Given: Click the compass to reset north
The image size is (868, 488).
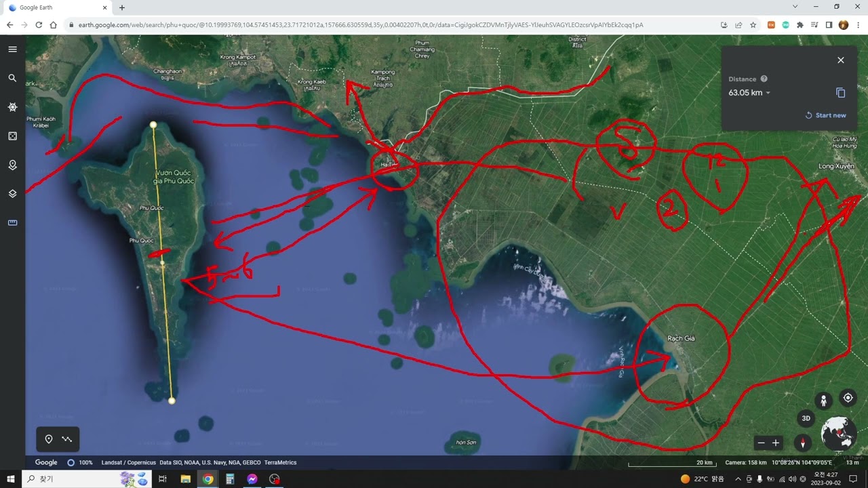Looking at the screenshot, I should tap(804, 443).
